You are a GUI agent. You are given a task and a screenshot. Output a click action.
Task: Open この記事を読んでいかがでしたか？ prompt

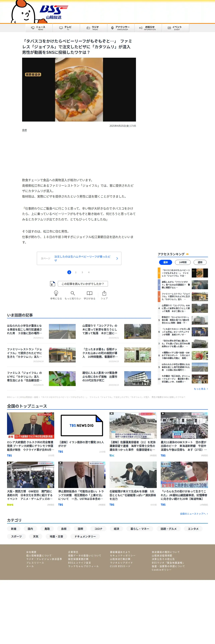[83, 284]
